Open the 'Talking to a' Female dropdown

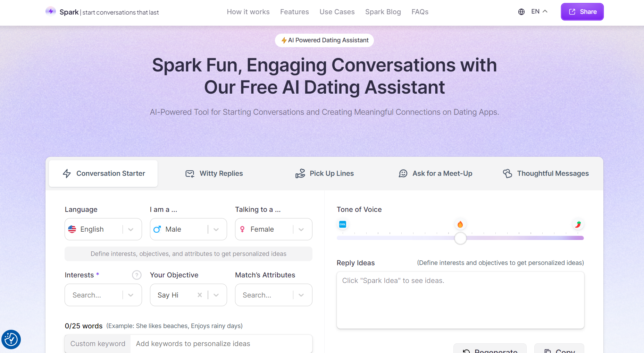[274, 229]
